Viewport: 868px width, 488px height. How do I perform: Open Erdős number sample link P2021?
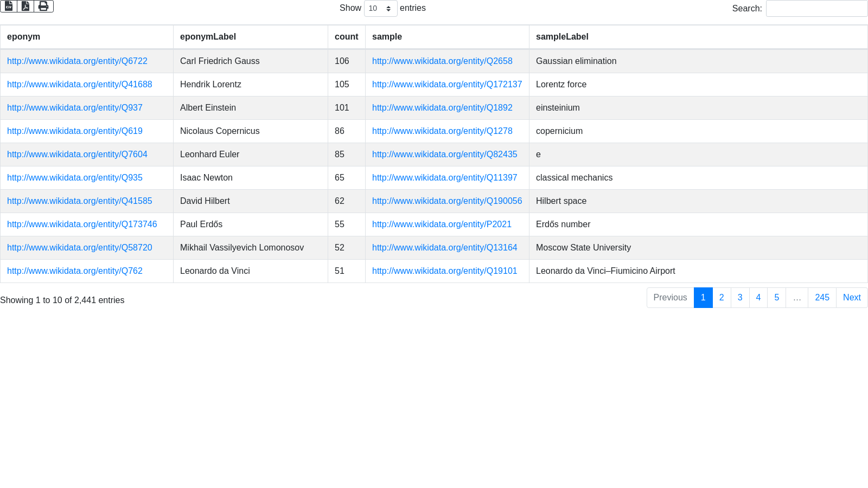tap(442, 224)
